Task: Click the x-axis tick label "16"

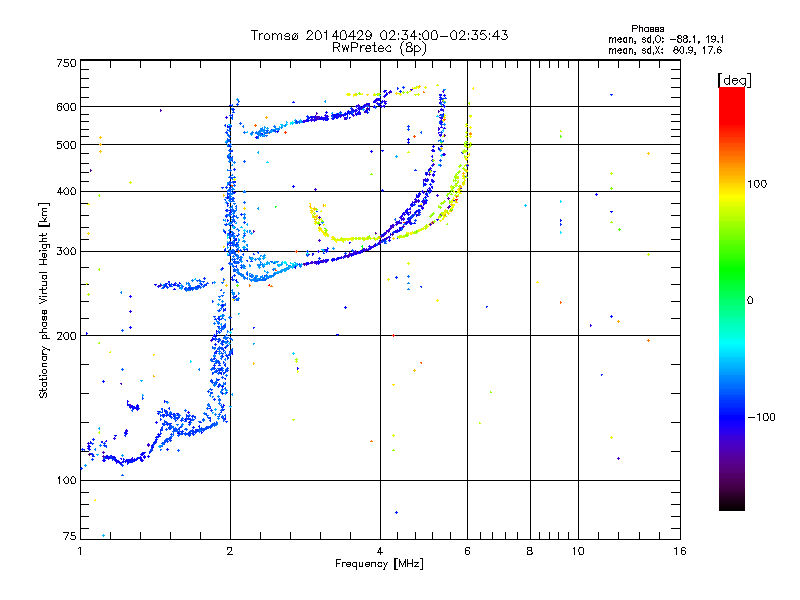Action: (x=680, y=551)
